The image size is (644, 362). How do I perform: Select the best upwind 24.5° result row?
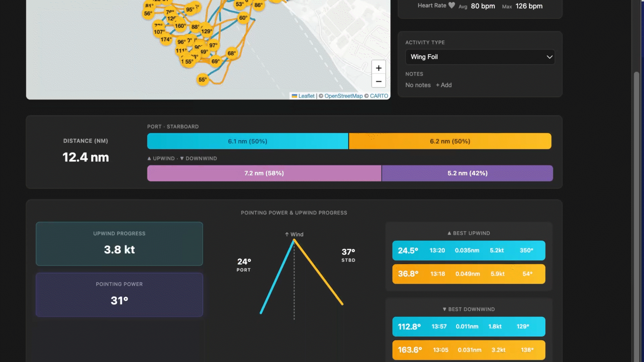(x=469, y=250)
